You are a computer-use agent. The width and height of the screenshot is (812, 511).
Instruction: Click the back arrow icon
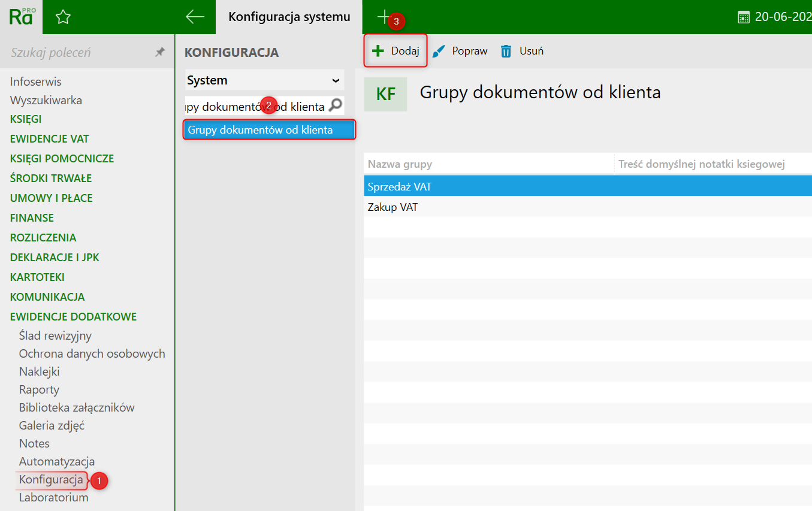195,17
